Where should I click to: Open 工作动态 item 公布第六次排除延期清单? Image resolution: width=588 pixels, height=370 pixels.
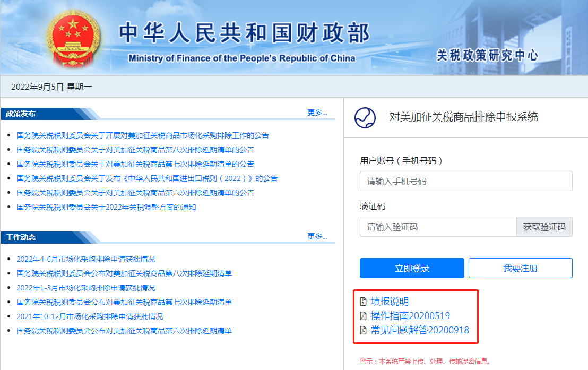pyautogui.click(x=124, y=331)
